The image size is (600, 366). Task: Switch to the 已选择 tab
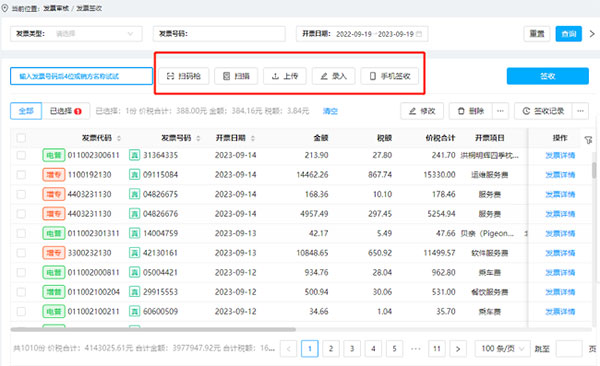[66, 111]
